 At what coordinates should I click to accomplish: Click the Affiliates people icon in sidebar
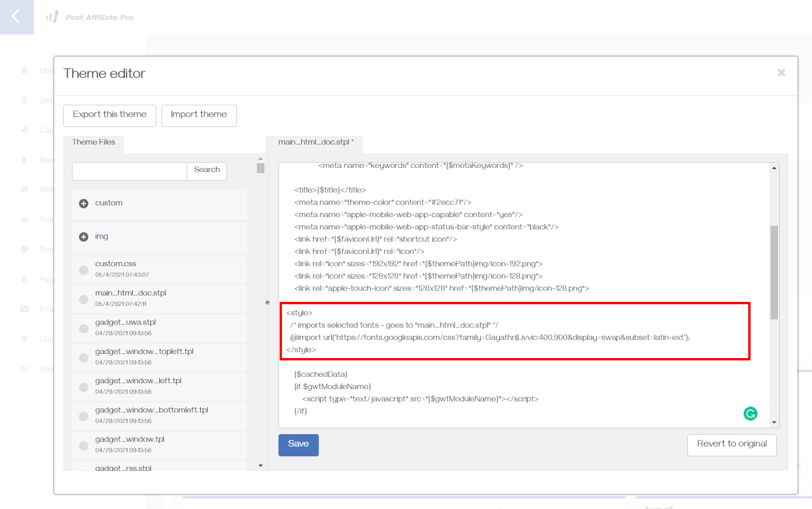pyautogui.click(x=25, y=190)
